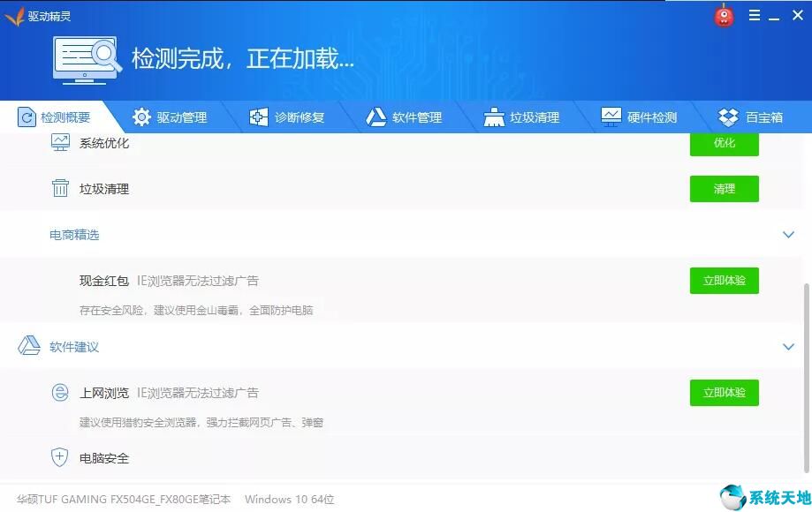The width and height of the screenshot is (812, 512).
Task: Click the green 优化 button
Action: 724,144
